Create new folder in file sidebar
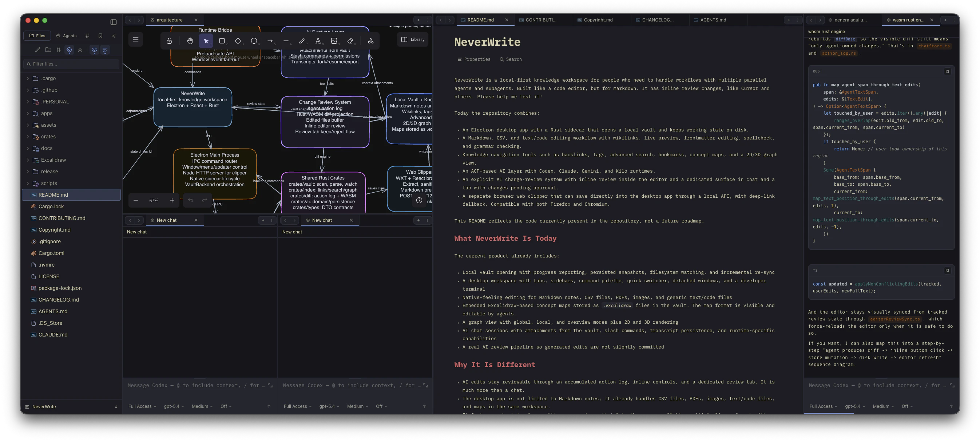 pyautogui.click(x=48, y=50)
